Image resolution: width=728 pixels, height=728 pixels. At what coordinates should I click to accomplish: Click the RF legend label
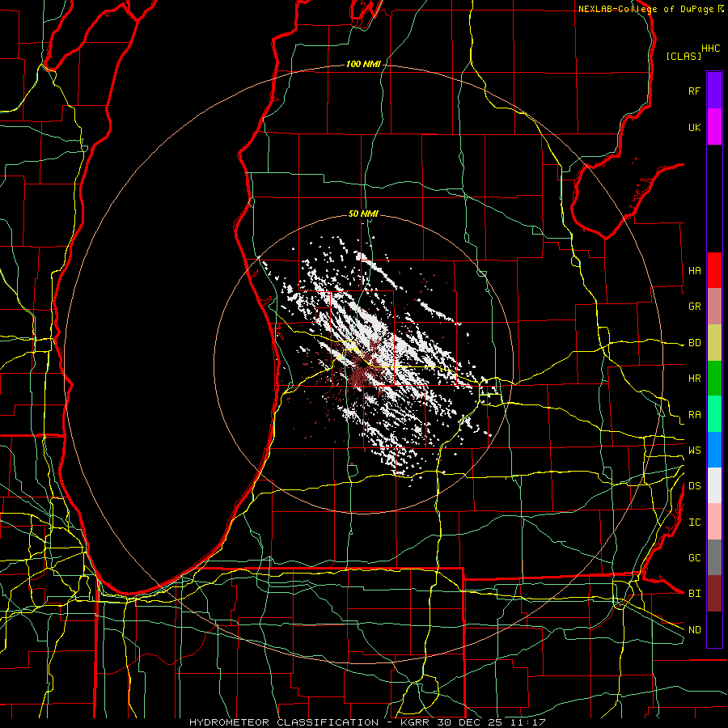(x=694, y=91)
